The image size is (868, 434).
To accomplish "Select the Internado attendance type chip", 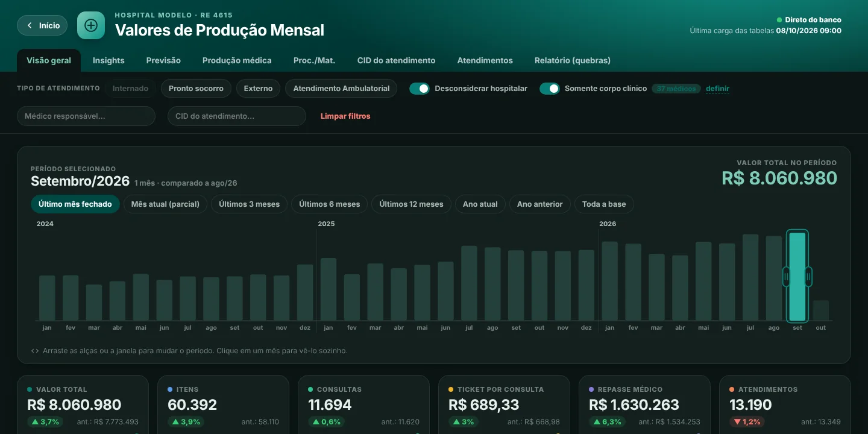I will 130,89.
